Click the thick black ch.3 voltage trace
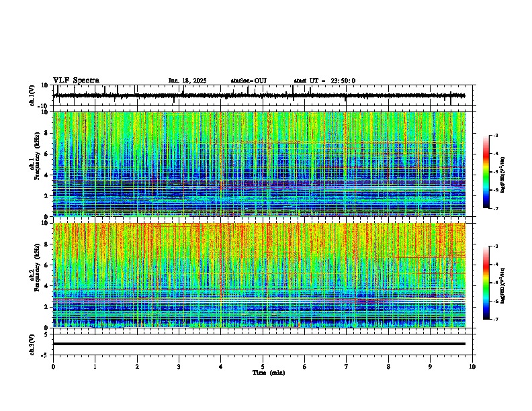The height and width of the screenshot is (411, 532). coord(259,344)
